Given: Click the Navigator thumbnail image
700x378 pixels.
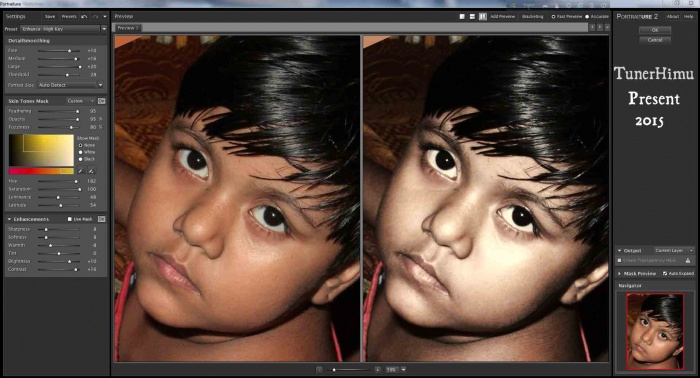Looking at the screenshot, I should [654, 331].
